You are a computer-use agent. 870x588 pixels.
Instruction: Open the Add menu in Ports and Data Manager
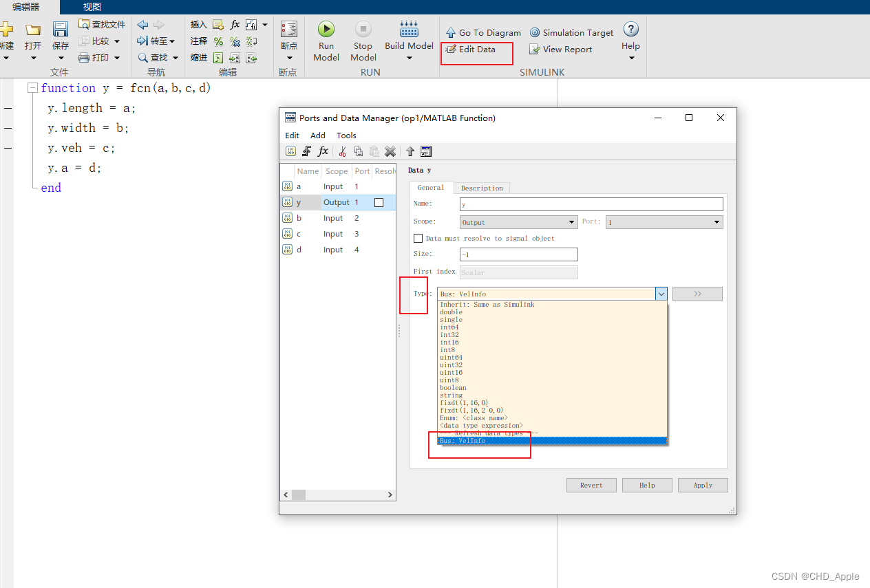point(318,135)
